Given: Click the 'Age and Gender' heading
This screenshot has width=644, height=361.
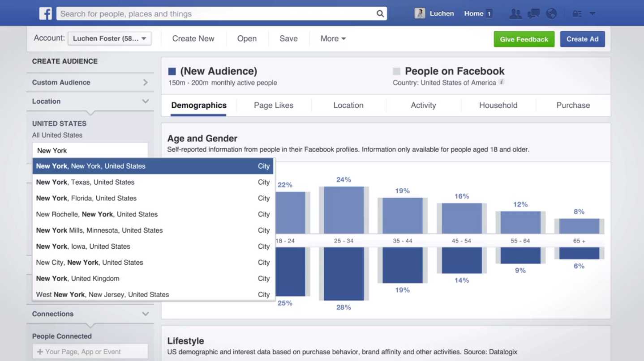Looking at the screenshot, I should point(202,139).
